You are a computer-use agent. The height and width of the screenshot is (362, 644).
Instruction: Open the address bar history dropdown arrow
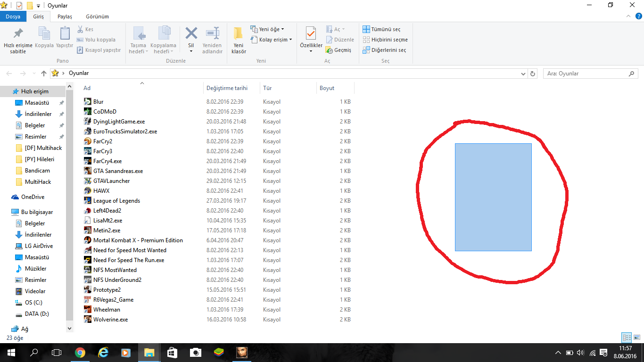tap(523, 74)
